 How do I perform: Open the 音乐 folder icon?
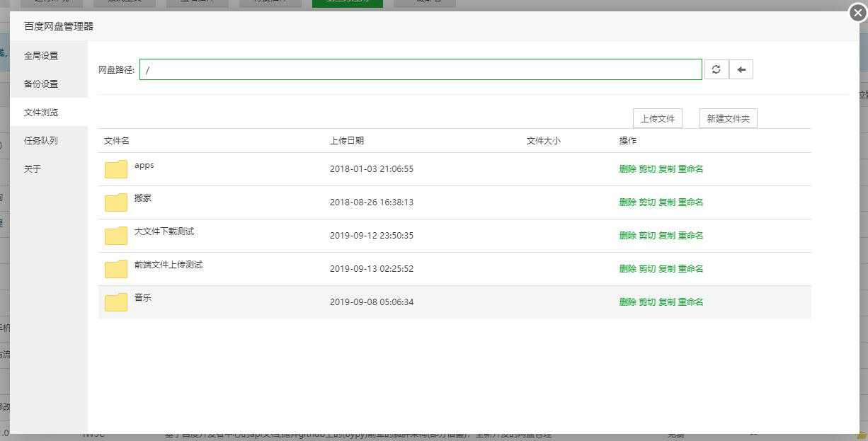(116, 302)
